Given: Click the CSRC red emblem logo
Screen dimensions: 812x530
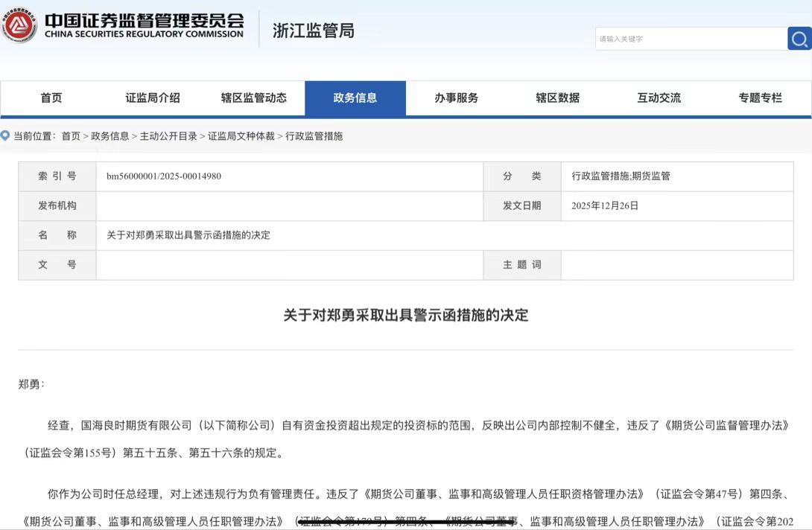Looking at the screenshot, I should (x=19, y=26).
